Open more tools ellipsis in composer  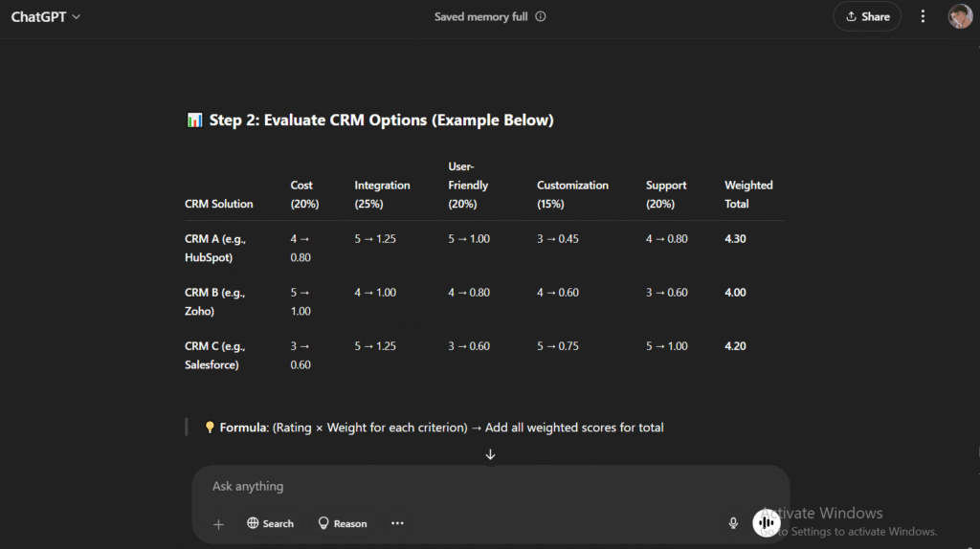point(397,523)
